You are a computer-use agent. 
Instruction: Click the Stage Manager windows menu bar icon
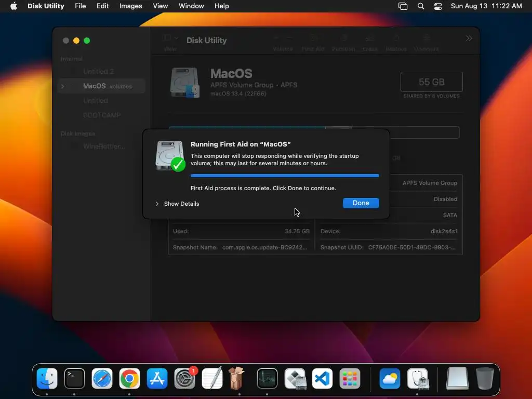403,6
